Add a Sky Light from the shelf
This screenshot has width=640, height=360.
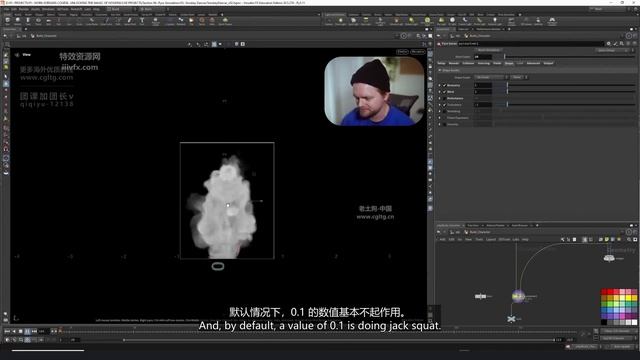click(441, 20)
